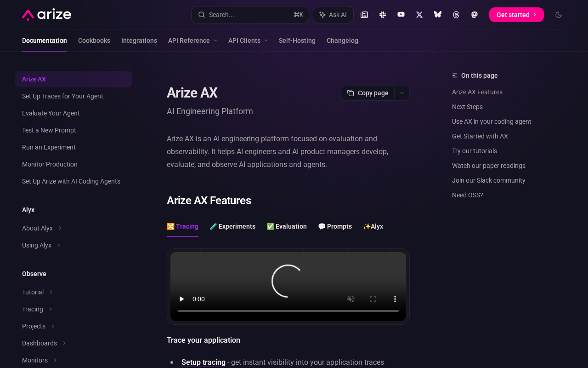
Task: Select the Documentation nav tab
Action: coord(45,40)
